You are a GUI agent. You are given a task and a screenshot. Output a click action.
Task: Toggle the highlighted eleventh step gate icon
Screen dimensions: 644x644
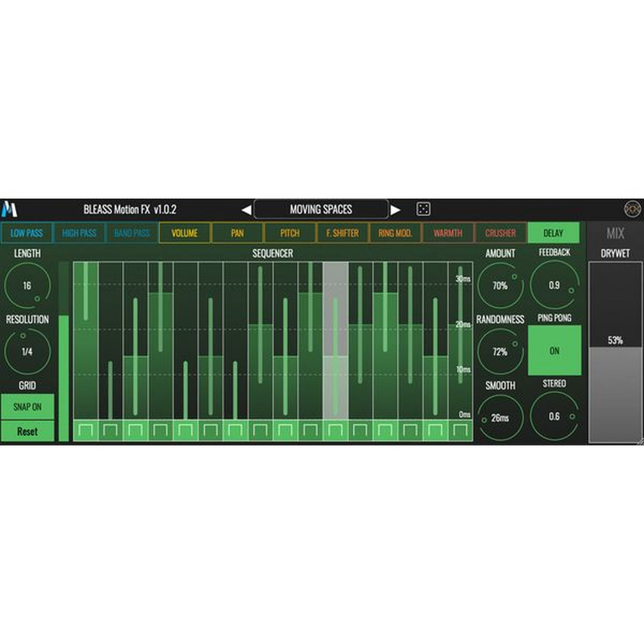point(336,431)
